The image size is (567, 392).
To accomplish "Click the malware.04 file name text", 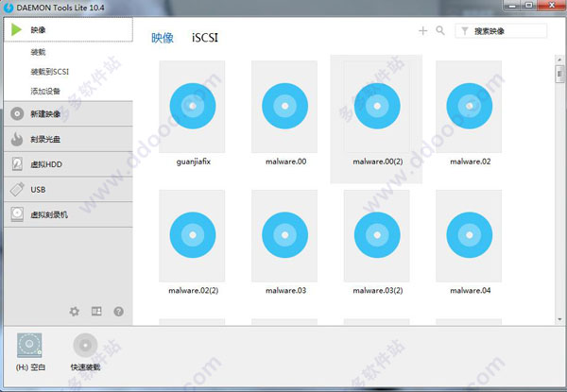I will coord(470,291).
